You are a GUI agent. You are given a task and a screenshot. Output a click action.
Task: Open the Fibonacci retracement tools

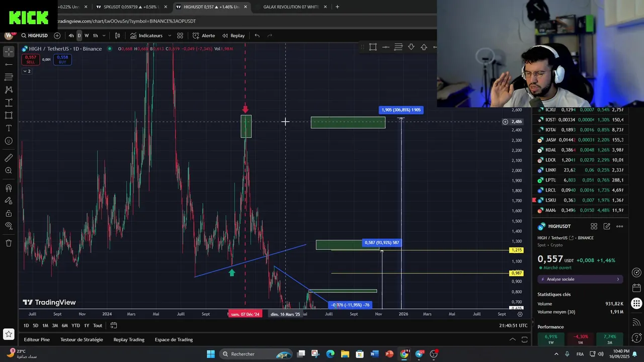(9, 77)
